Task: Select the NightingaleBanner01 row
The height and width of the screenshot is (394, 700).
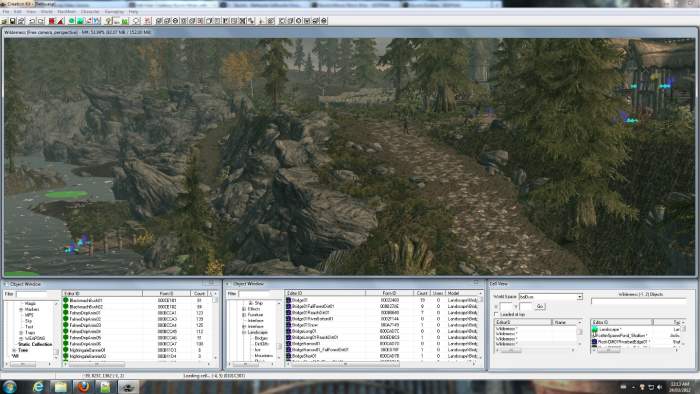Action: click(x=136, y=350)
